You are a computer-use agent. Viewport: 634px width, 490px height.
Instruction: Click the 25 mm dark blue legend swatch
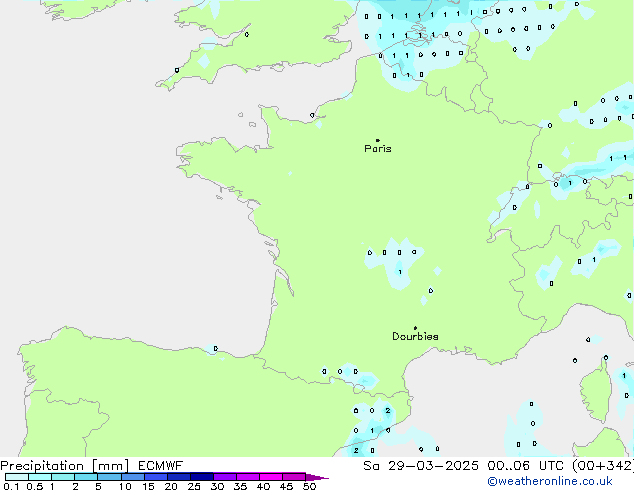point(202,477)
